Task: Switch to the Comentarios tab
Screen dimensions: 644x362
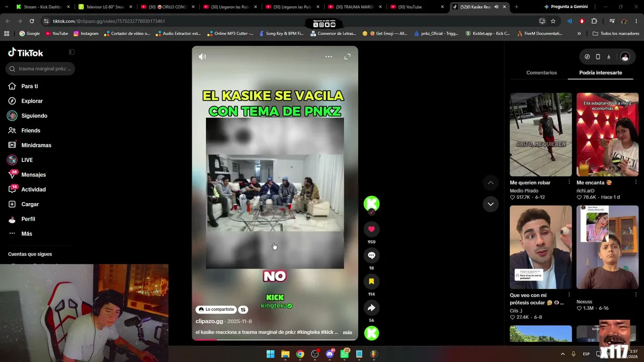Action: click(541, 73)
